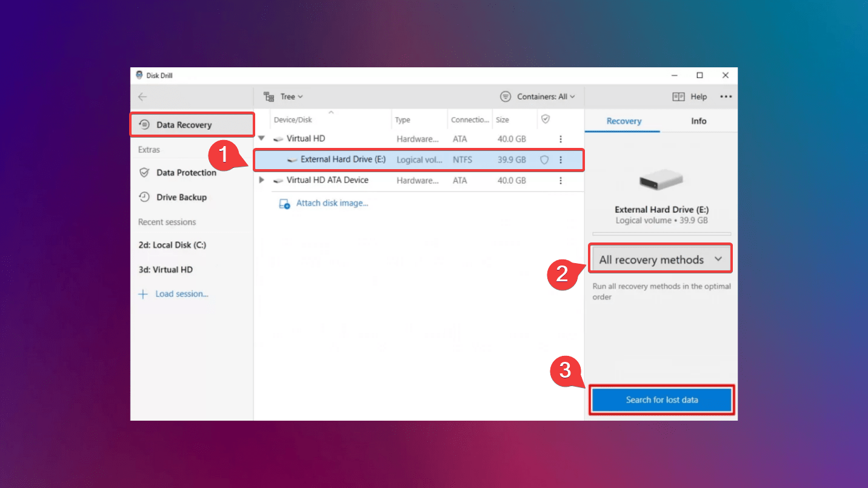Select the External Hard Drive (E:) row
Screen dimensions: 868x488
(x=418, y=160)
